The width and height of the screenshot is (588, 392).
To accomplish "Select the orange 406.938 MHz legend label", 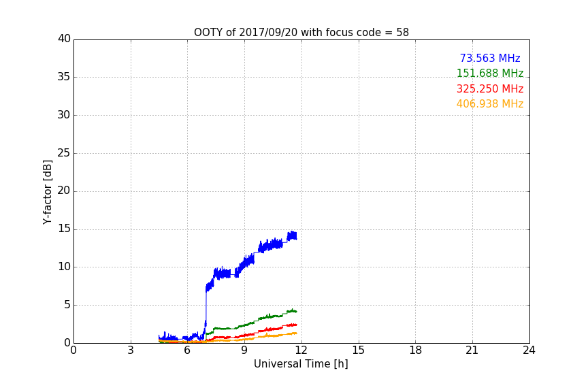I will 490,104.
